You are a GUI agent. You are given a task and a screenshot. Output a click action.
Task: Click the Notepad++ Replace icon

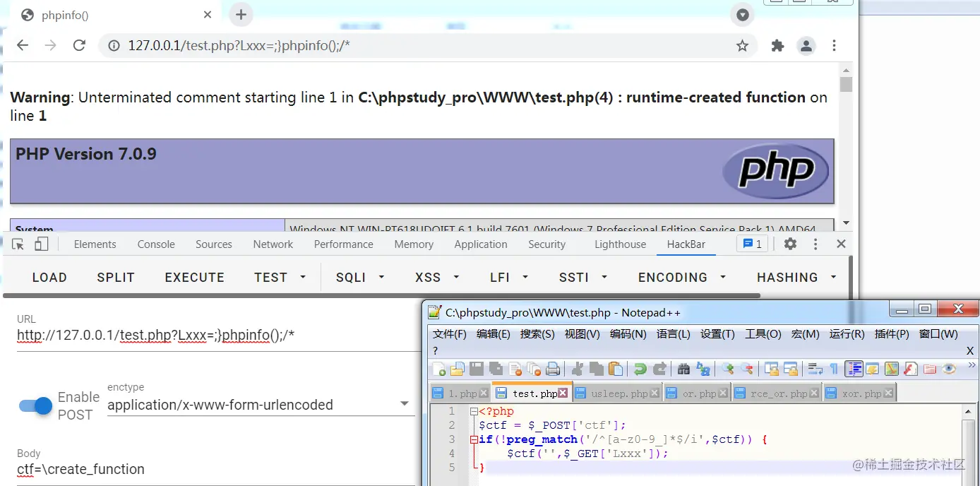[703, 369]
